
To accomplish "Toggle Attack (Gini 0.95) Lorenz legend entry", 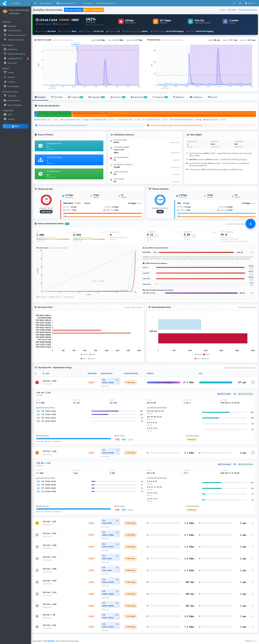I will coord(42,297).
